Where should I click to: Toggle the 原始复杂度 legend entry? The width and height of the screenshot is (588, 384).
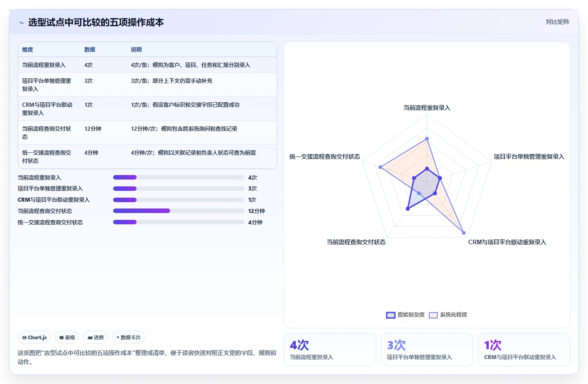click(x=405, y=315)
